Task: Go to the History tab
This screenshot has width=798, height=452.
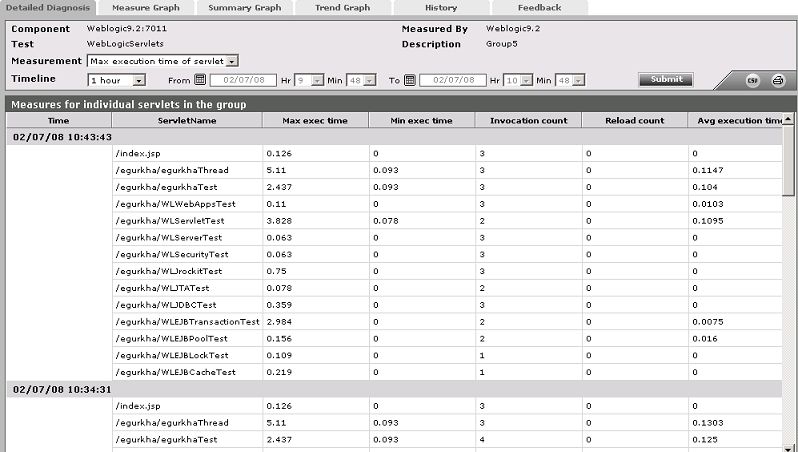Action: click(441, 8)
